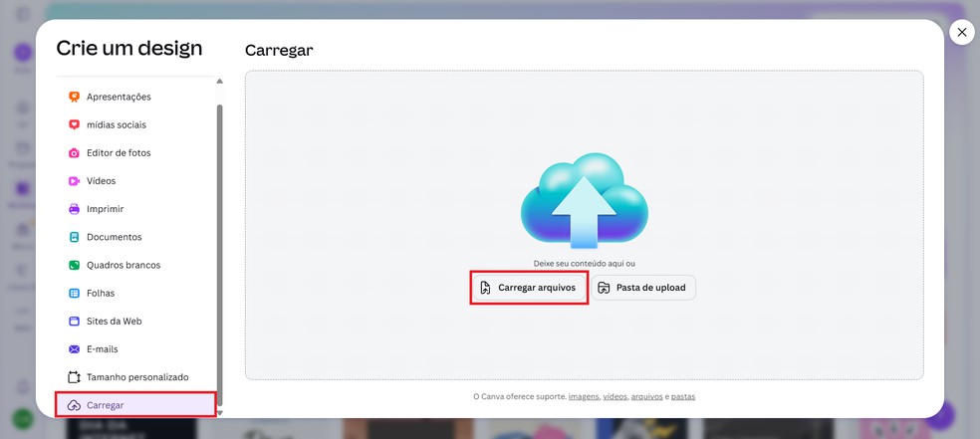Click the Sites da Web icon
This screenshot has width=980, height=439.
(74, 321)
